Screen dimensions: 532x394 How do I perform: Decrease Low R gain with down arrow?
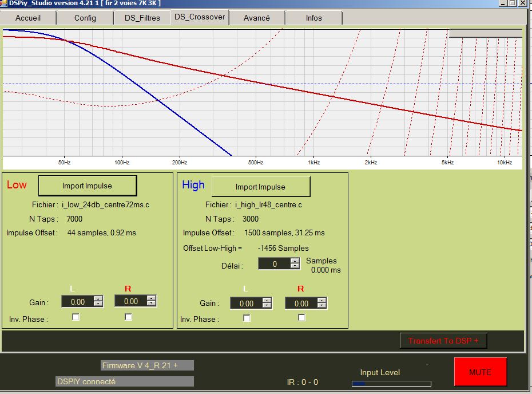pos(151,304)
